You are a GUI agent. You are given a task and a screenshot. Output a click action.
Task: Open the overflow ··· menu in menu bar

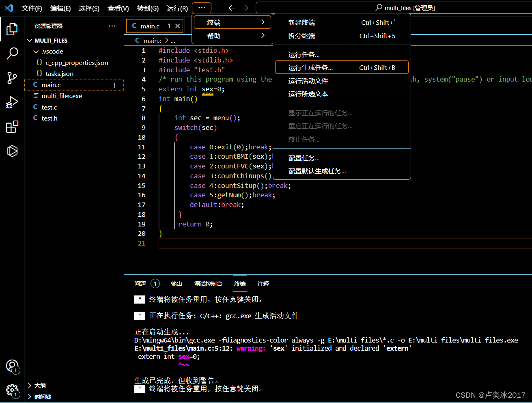tap(202, 8)
